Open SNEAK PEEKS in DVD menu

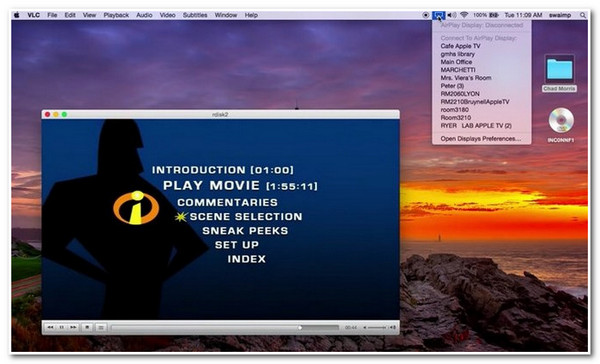245,231
